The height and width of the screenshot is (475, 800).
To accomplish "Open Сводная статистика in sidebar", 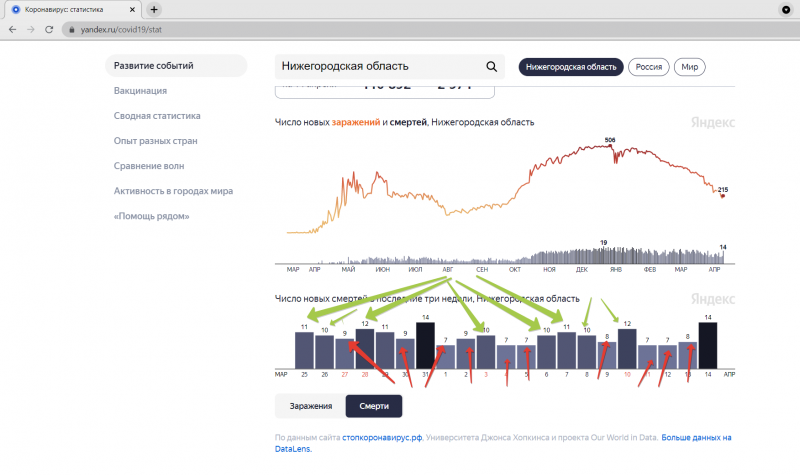I will tap(157, 116).
